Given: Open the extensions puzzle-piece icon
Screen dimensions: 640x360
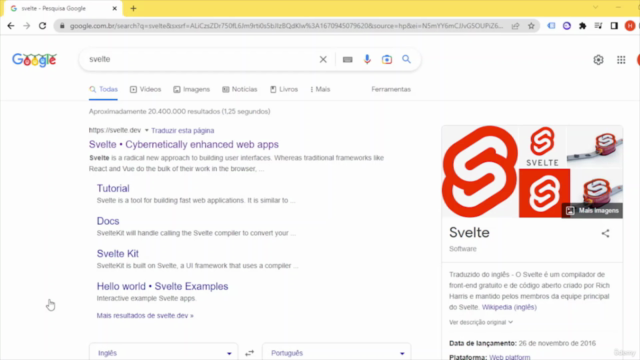Looking at the screenshot, I should click(582, 26).
